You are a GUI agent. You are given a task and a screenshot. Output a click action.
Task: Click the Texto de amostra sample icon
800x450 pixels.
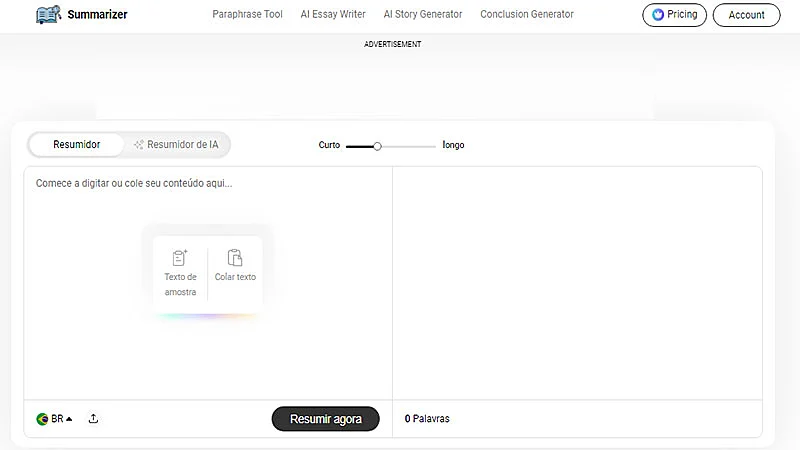(180, 258)
